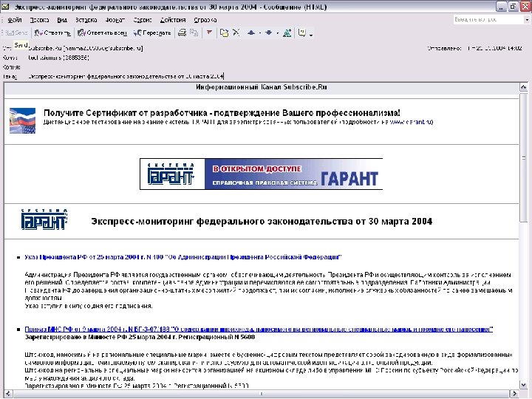The image size is (532, 399).
Task: Click the subject field text
Action: coord(126,76)
